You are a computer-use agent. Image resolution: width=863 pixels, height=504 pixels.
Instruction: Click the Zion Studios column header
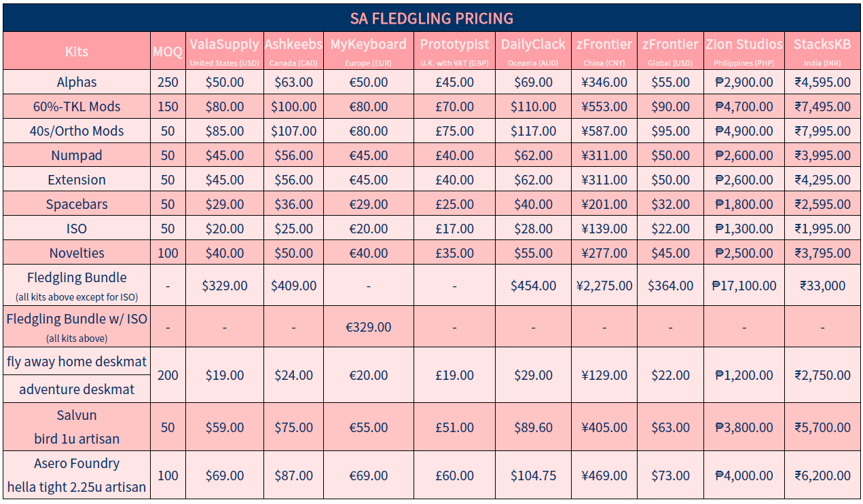click(743, 51)
